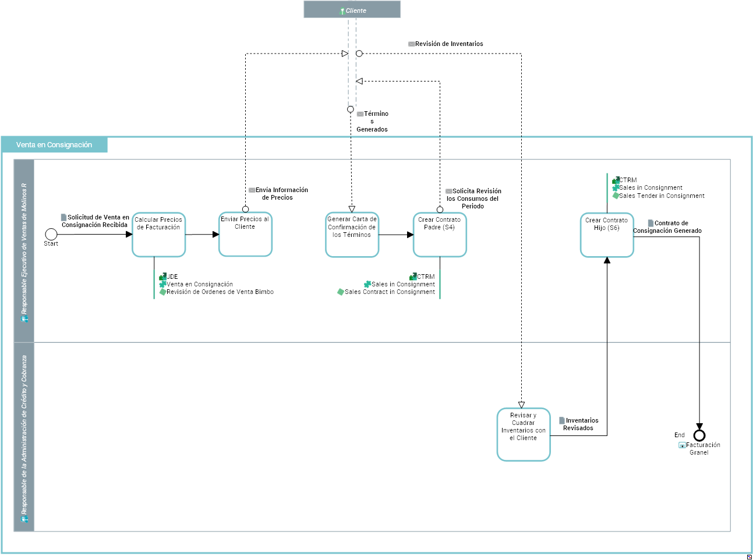Click Responsable Ejecutivo de Ventas lane icon

tap(24, 319)
